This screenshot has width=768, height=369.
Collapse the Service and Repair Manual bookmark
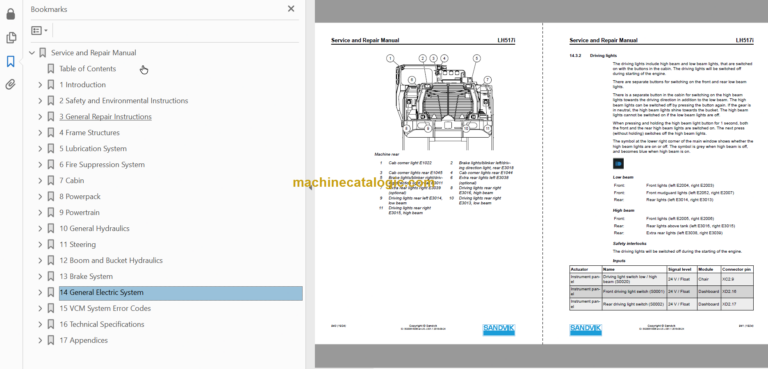pos(32,53)
